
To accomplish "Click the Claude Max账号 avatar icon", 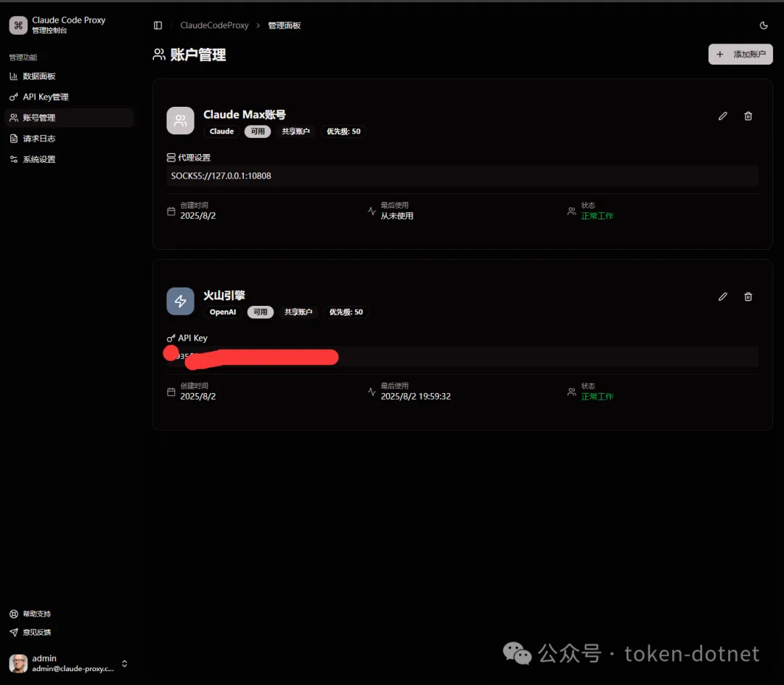I will coord(181,121).
